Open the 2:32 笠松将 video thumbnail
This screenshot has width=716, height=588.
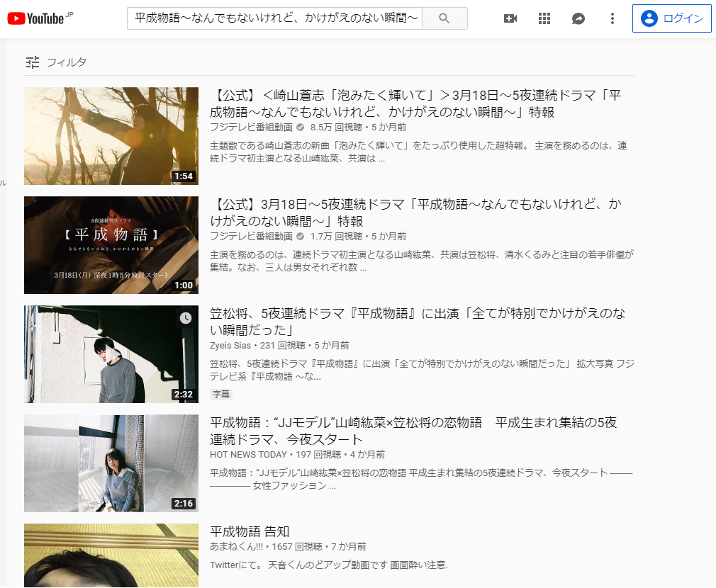[x=111, y=354]
